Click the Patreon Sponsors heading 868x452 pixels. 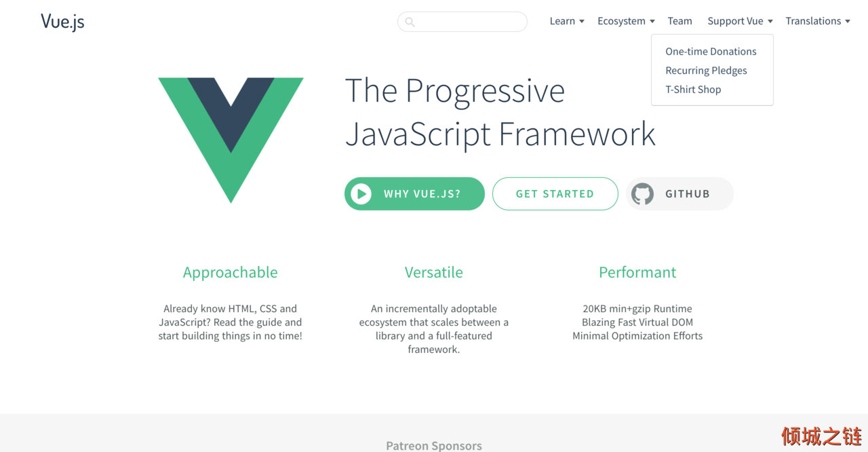click(x=434, y=446)
